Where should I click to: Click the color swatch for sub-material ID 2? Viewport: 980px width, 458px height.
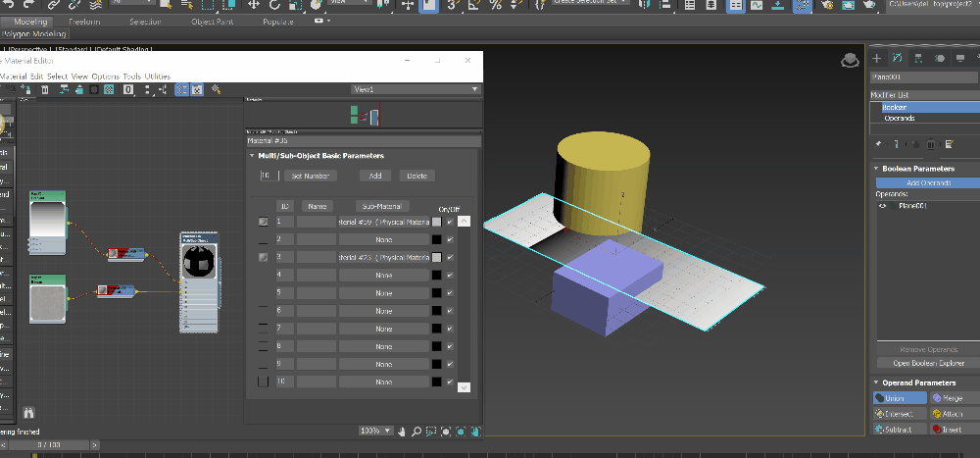436,239
